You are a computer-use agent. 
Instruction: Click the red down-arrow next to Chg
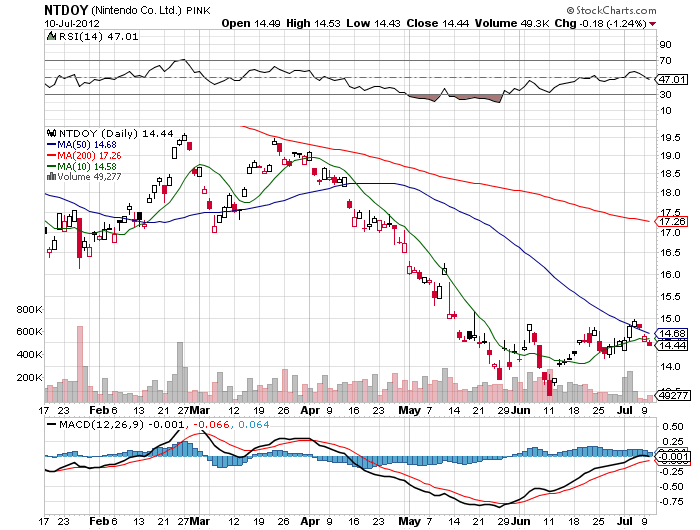[x=653, y=24]
